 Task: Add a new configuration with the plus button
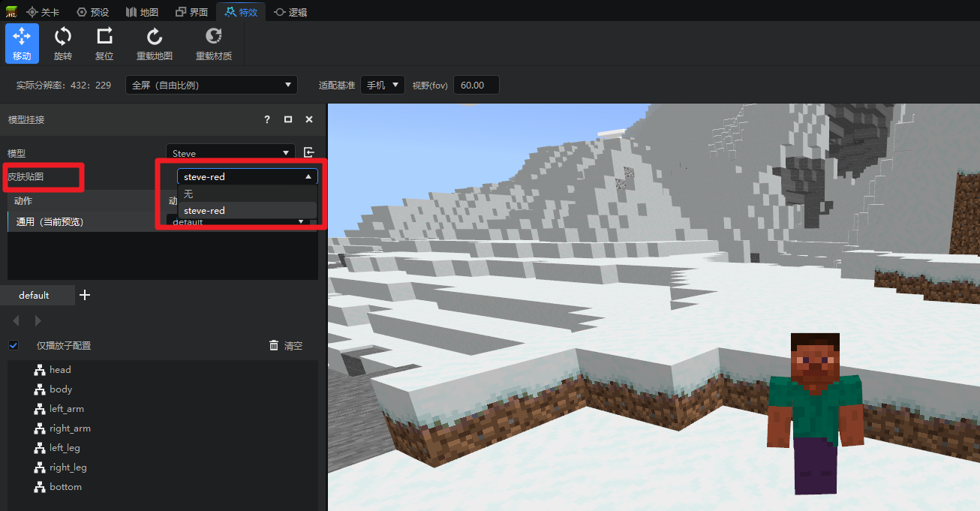[x=85, y=296]
